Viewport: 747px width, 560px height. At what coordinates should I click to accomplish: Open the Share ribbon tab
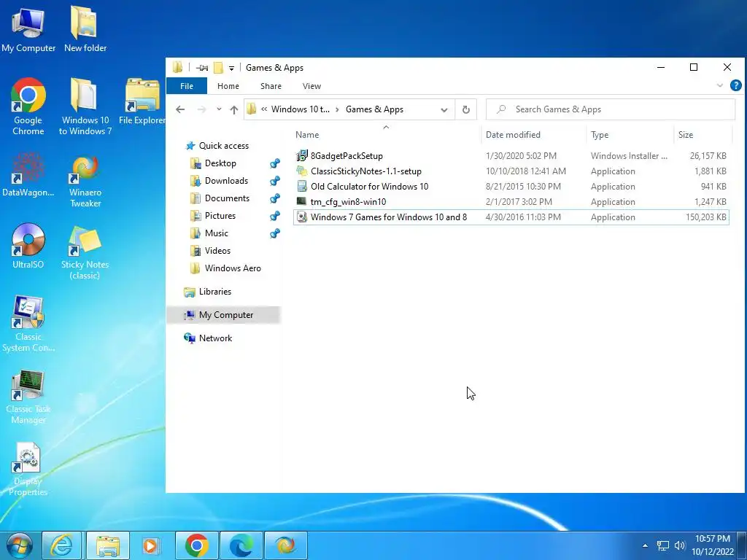click(271, 86)
